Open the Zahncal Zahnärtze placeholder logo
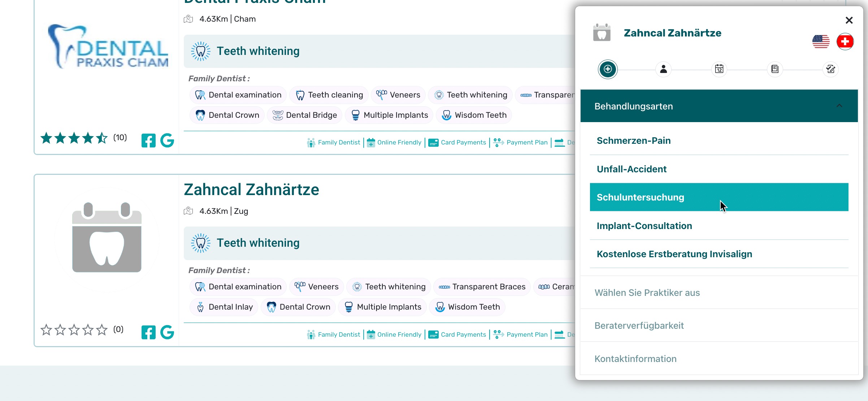Screen dimensions: 868x401 [107, 237]
